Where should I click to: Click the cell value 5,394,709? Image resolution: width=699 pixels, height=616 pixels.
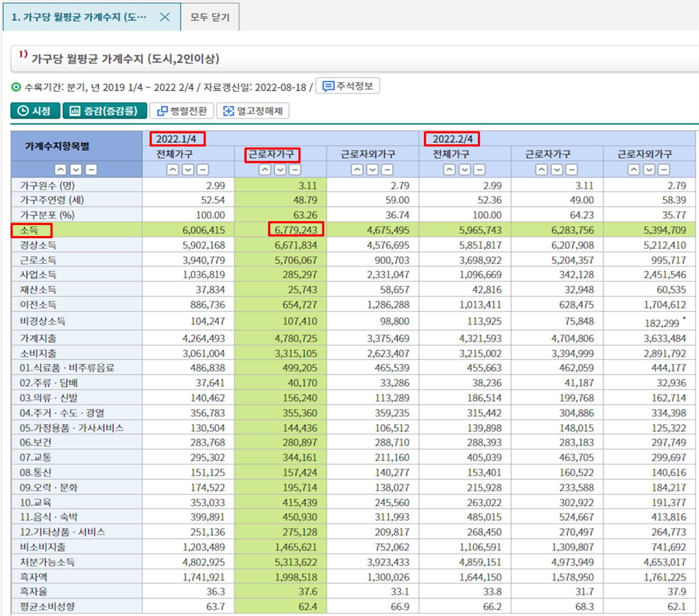pos(665,230)
